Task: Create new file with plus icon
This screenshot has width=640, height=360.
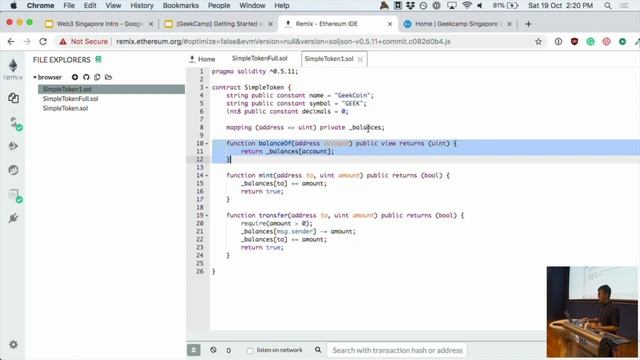Action: tap(75, 77)
